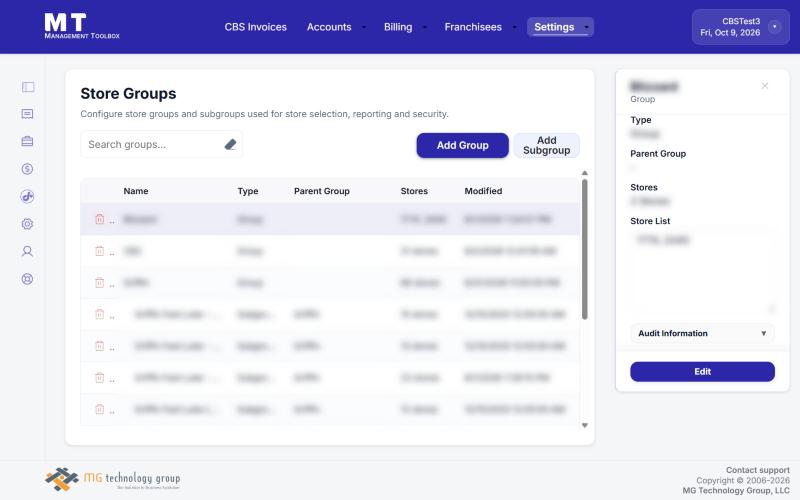Click the Store List label in details panel
Screen dimensions: 800x500
(x=650, y=221)
